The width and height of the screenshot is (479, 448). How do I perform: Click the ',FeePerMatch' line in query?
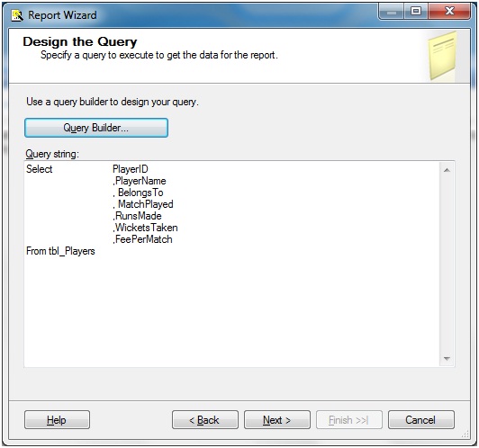pos(142,239)
